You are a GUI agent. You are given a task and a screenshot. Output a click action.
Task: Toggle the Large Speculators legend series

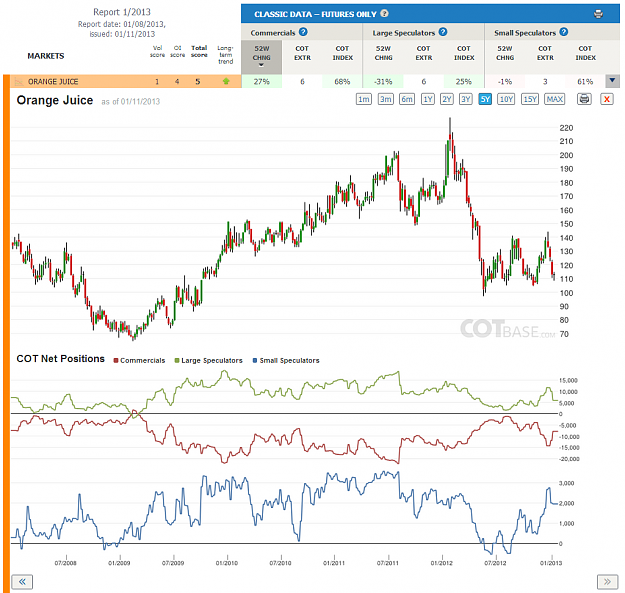coord(208,360)
